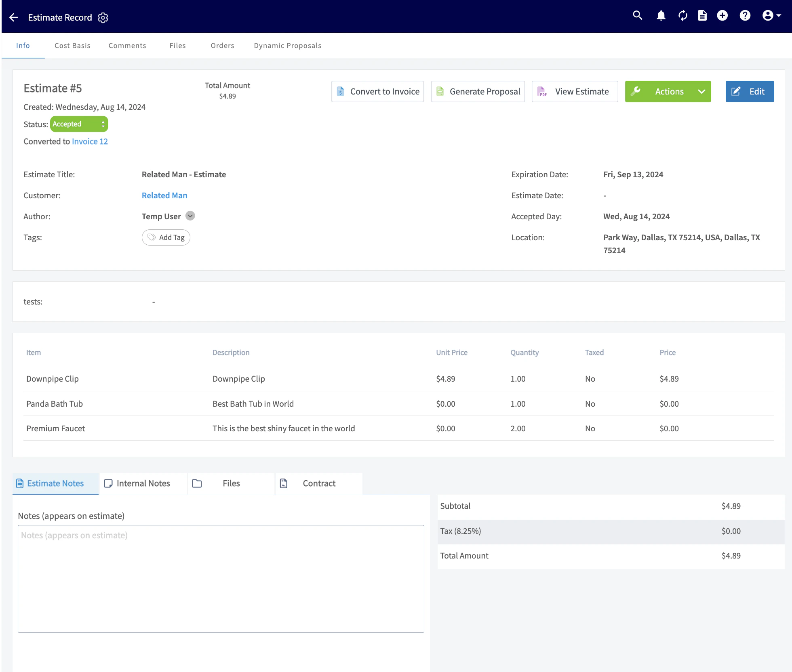Screen dimensions: 792x672
Task: Click Generate Proposal button
Action: pos(478,92)
